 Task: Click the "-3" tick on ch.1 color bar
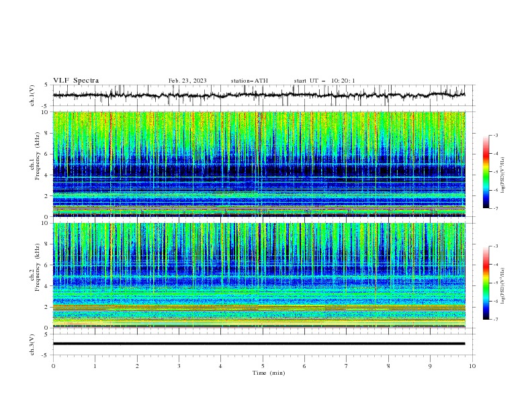click(496, 136)
